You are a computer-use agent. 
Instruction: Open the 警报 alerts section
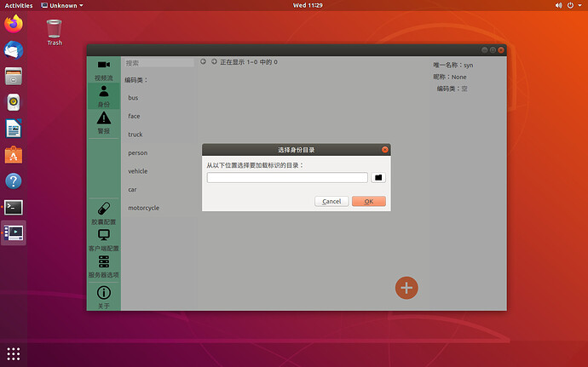(104, 123)
